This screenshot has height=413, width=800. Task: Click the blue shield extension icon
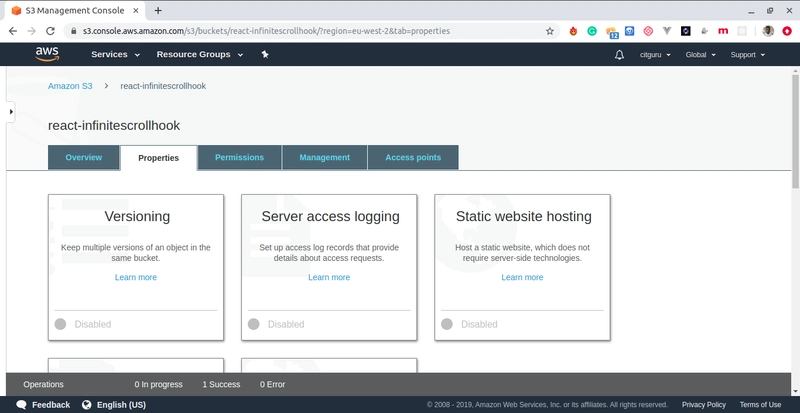[x=630, y=31]
